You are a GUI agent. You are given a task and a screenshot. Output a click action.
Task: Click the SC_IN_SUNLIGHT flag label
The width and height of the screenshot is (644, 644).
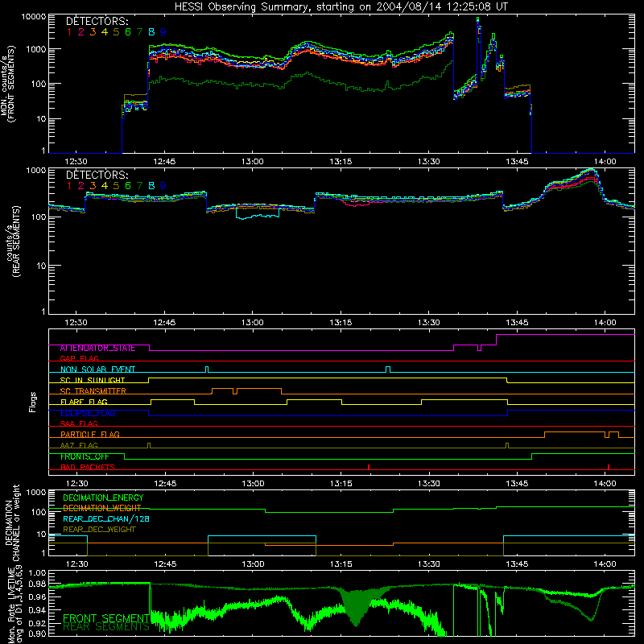coord(93,380)
